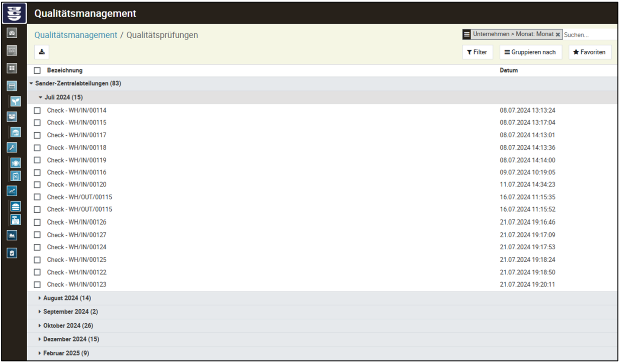The height and width of the screenshot is (364, 622).
Task: Open the line chart Reporting icon
Action: pos(12,190)
